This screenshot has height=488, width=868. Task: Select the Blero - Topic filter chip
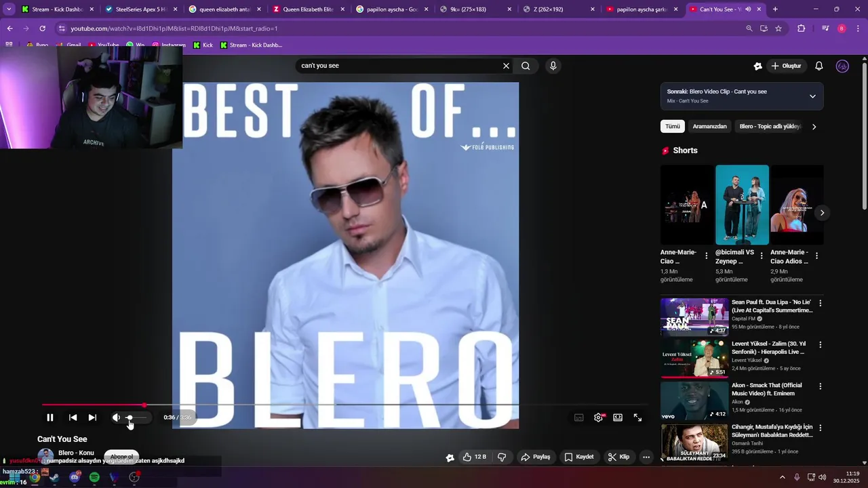[770, 126]
